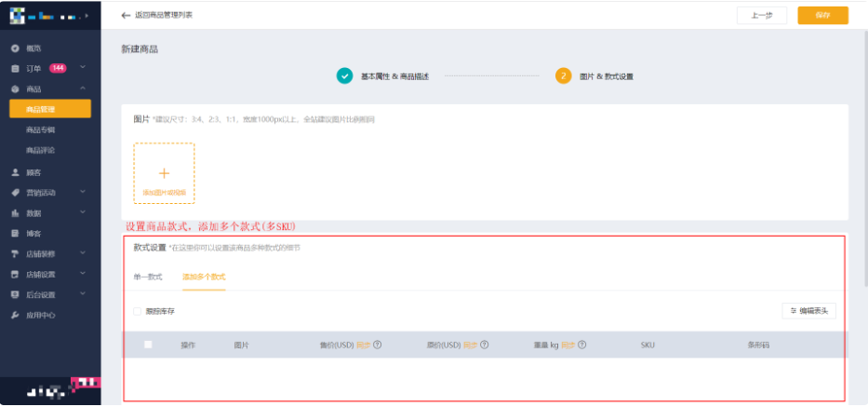
Task: Click the orange 保存 button
Action: click(822, 16)
